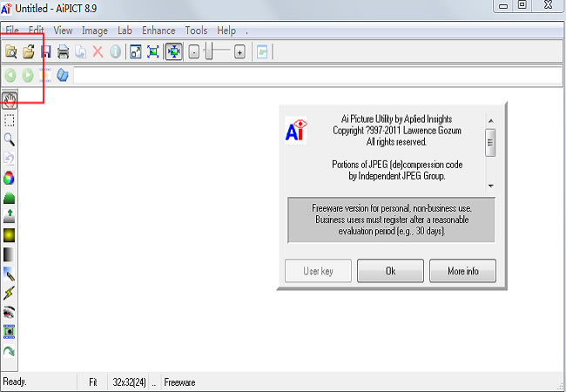This screenshot has height=392, width=566.
Task: Print using the printer icon
Action: (64, 52)
